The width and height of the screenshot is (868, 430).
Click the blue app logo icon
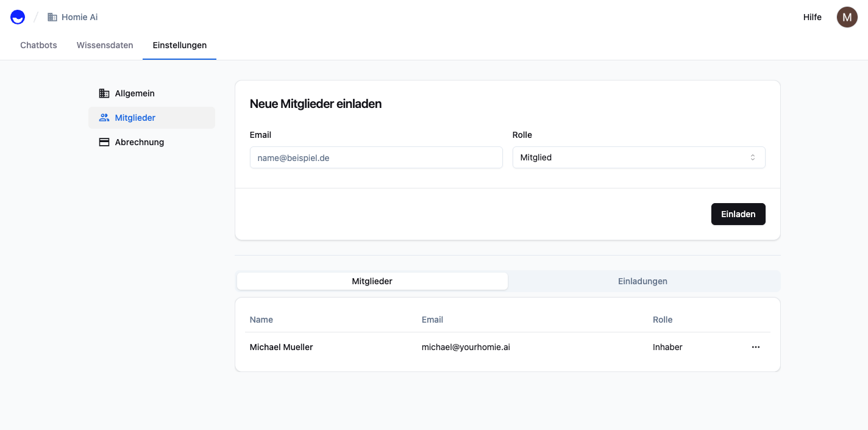click(x=17, y=16)
